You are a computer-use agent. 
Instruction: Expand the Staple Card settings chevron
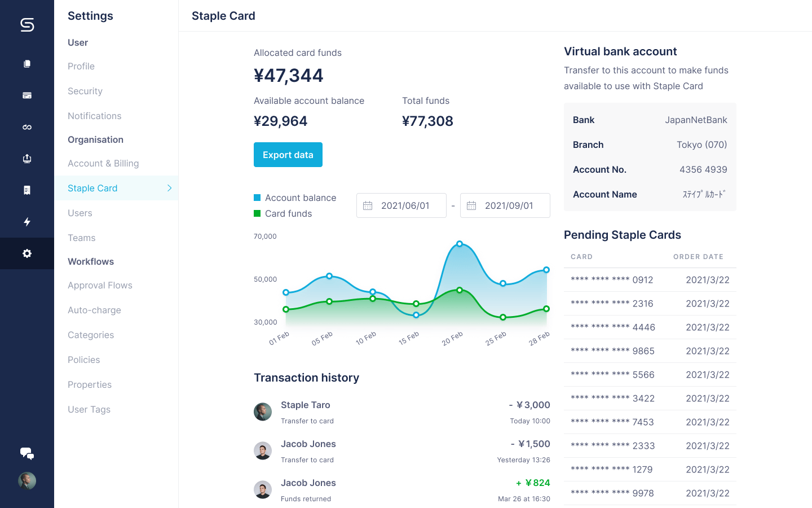click(169, 188)
